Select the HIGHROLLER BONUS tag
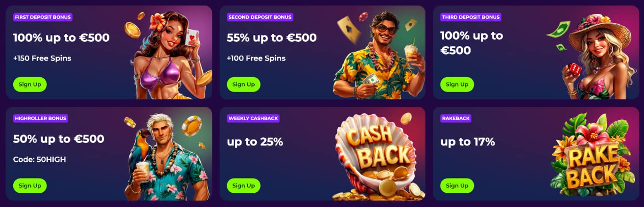The width and height of the screenshot is (644, 207). 40,118
